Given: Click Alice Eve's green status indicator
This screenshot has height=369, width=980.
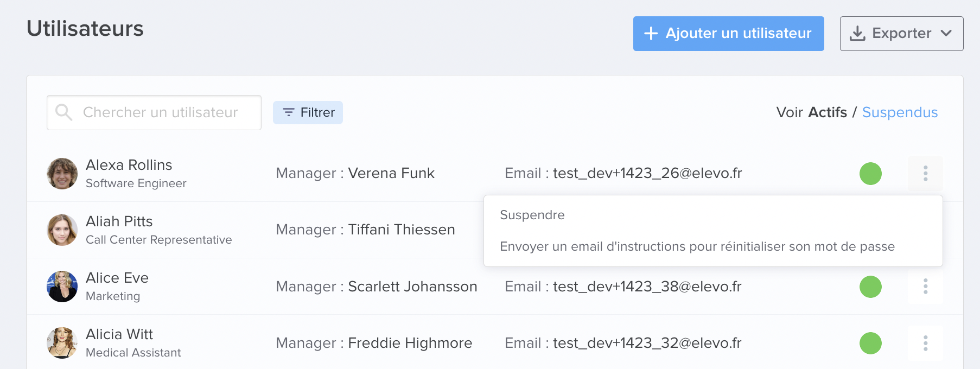Looking at the screenshot, I should tap(870, 287).
